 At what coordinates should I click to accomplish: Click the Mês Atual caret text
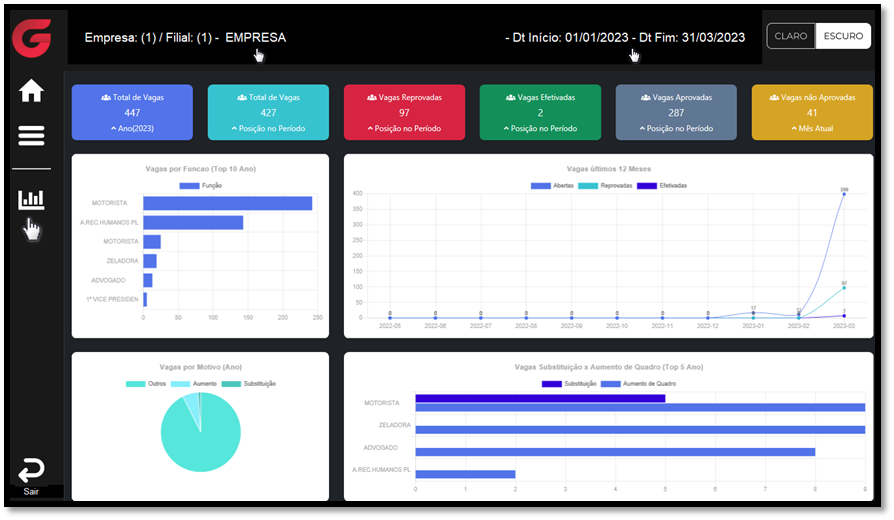click(x=812, y=128)
